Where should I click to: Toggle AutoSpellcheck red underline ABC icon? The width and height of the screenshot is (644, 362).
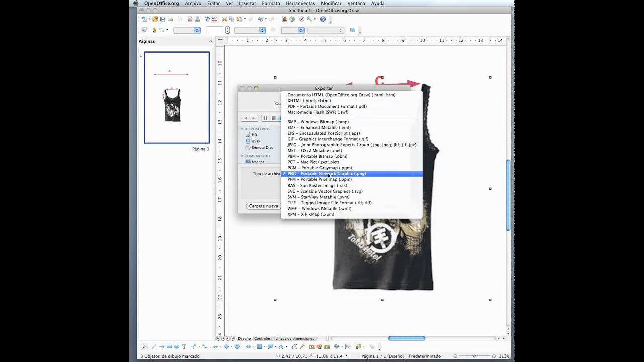pos(215,19)
